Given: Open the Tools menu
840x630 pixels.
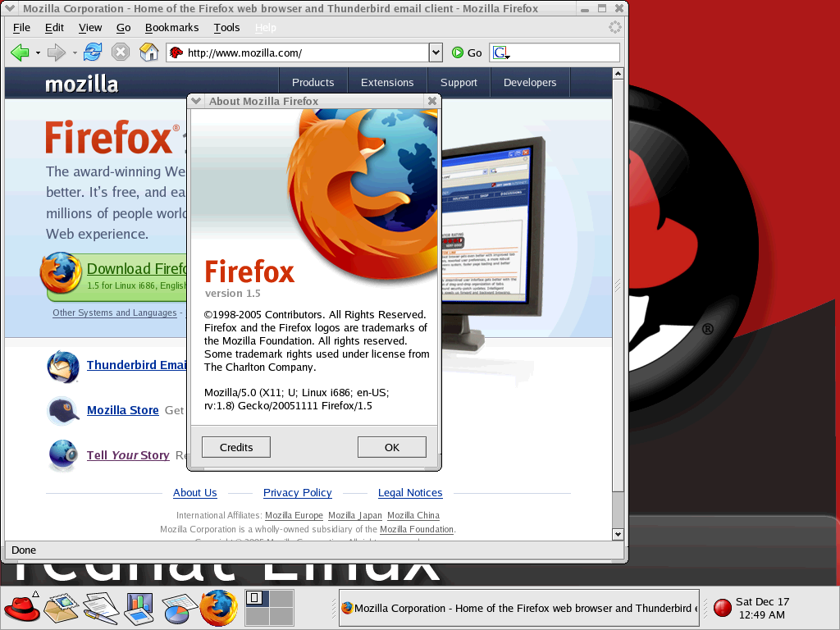Looking at the screenshot, I should [226, 27].
